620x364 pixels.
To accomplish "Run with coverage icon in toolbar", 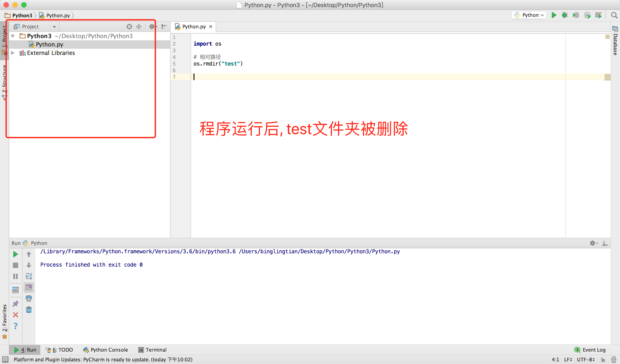I will 576,15.
